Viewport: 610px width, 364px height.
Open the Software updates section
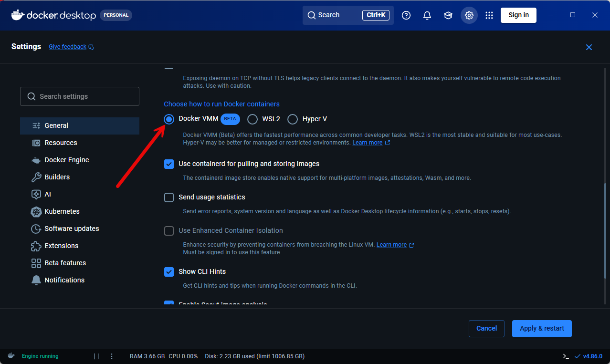coord(80,229)
